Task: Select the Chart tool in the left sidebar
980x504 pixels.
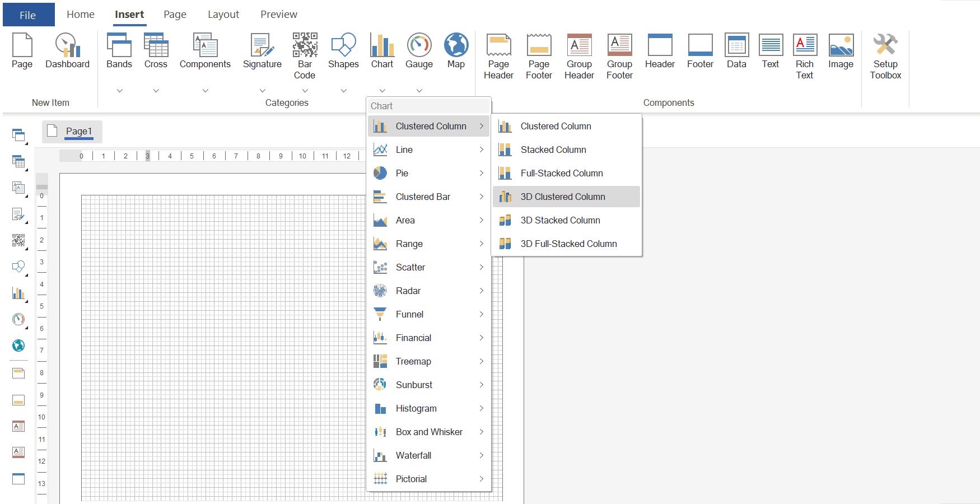Action: [18, 293]
